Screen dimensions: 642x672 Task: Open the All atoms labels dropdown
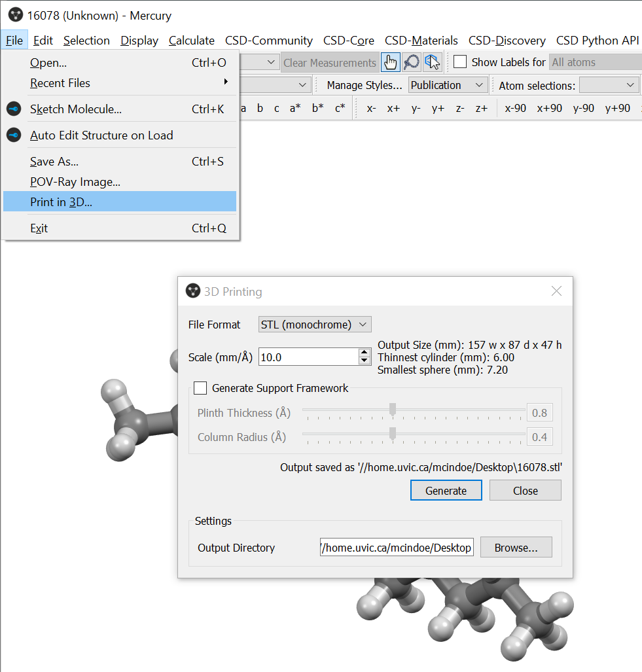click(x=596, y=62)
